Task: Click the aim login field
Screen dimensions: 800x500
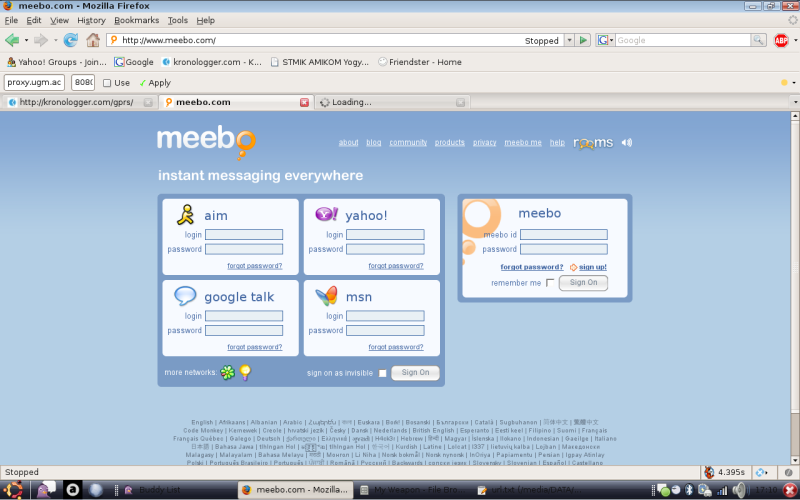Action: click(244, 235)
